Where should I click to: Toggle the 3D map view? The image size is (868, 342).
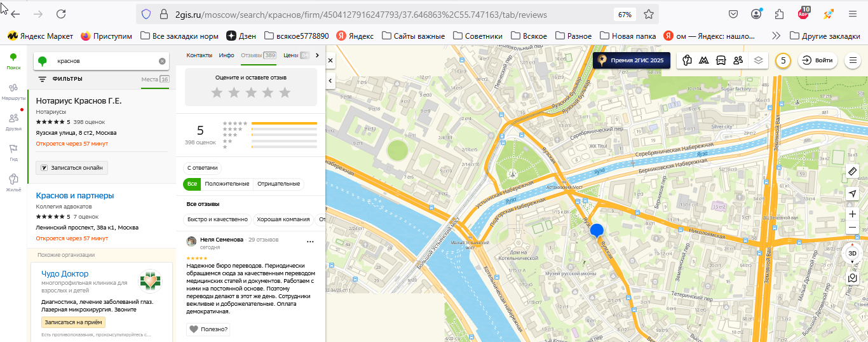853,253
